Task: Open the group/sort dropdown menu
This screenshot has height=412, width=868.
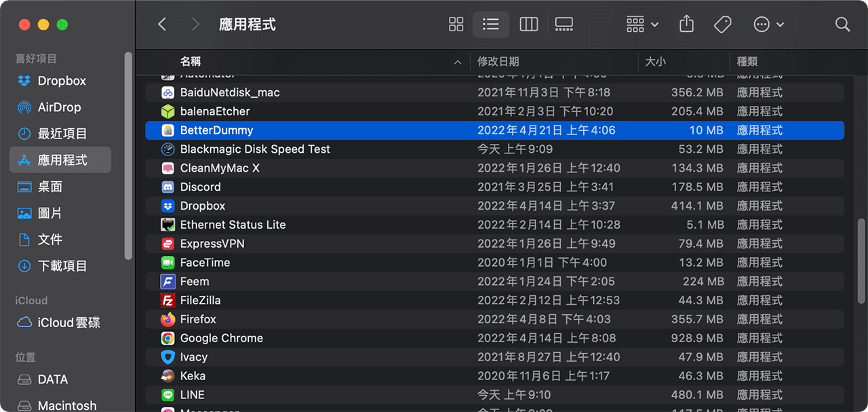Action: pos(641,24)
